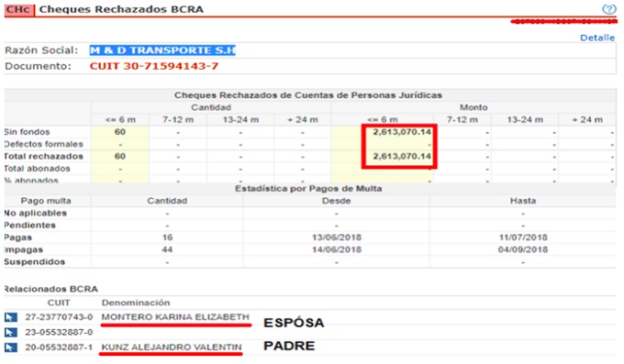
Task: Open MONTERO KARINA ELIZABETH related entry
Action: (175, 317)
